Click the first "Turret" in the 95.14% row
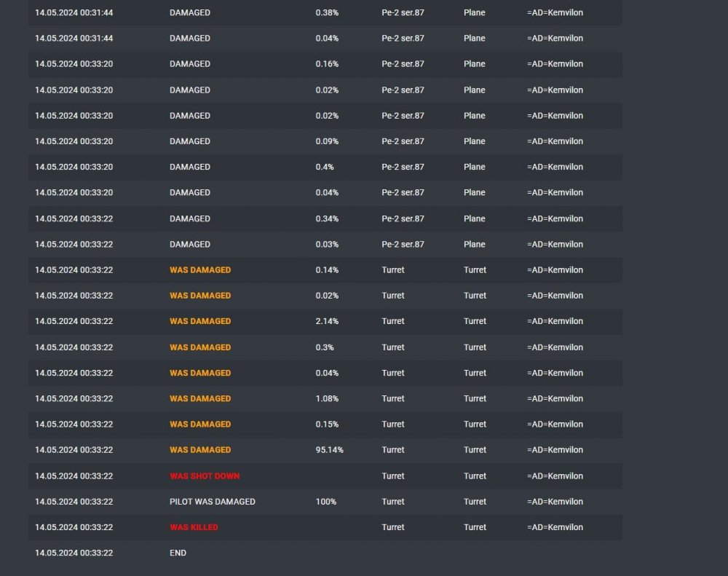Screen dimensions: 728x576 (x=393, y=450)
